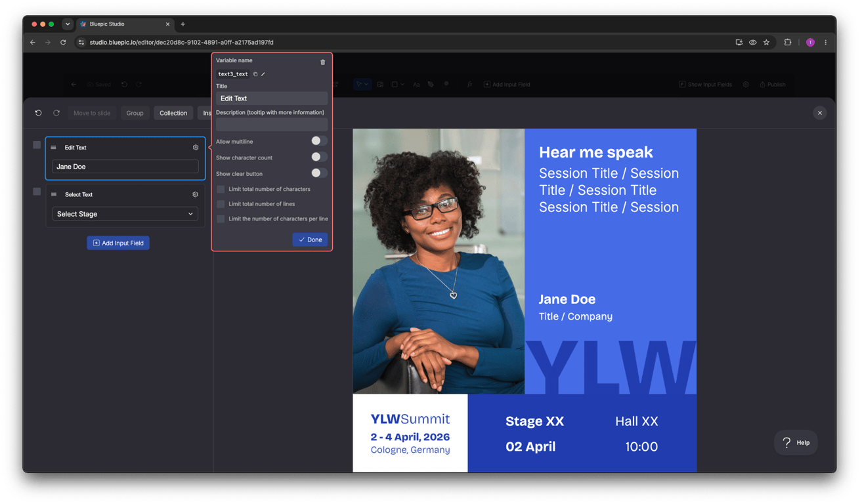The height and width of the screenshot is (504, 860).
Task: Open the browser tab list chevron
Action: pyautogui.click(x=68, y=24)
